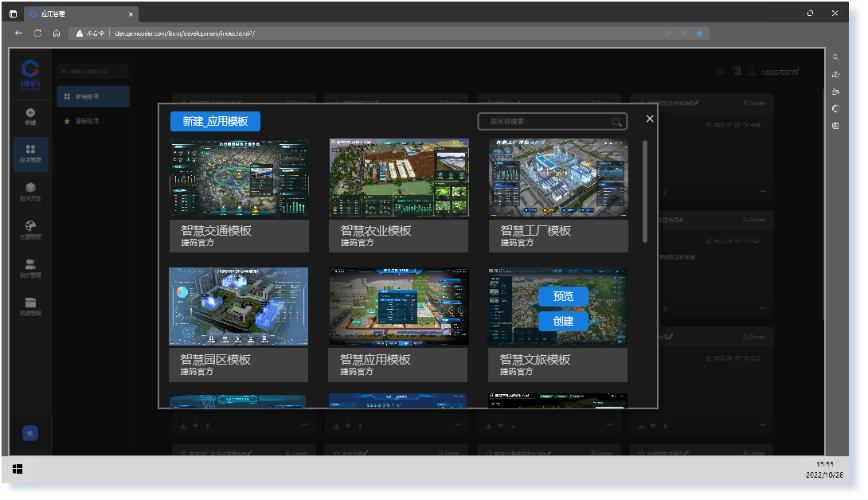868x500 pixels.
Task: Select the 智慧工厂模板 thumbnail
Action: (x=558, y=178)
